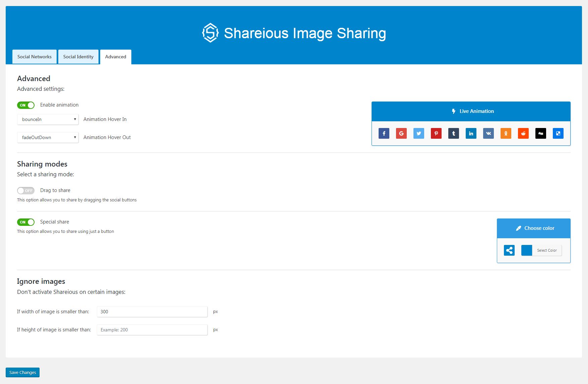
Task: Click the Drag to share label
Action: pyautogui.click(x=55, y=190)
